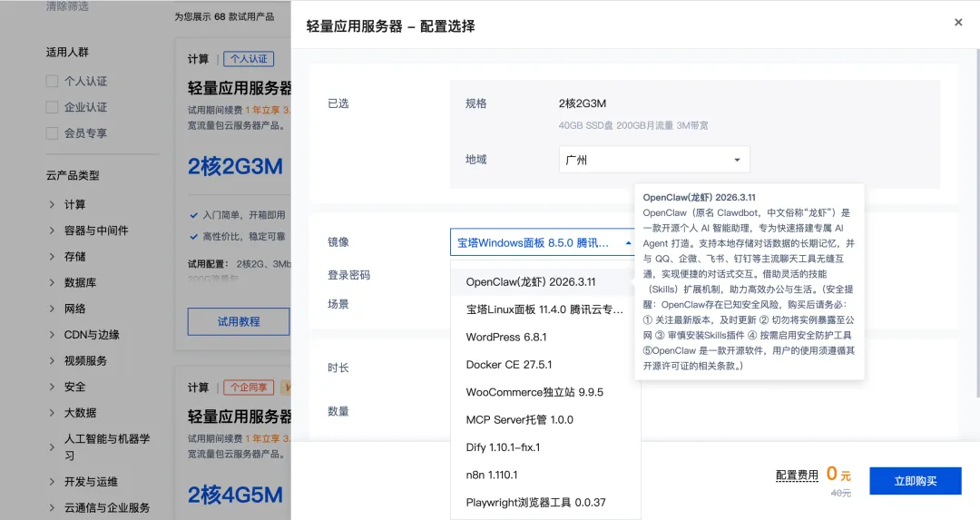Screen dimensions: 980x520
Task: Click the 试用教程 button
Action: pyautogui.click(x=238, y=321)
